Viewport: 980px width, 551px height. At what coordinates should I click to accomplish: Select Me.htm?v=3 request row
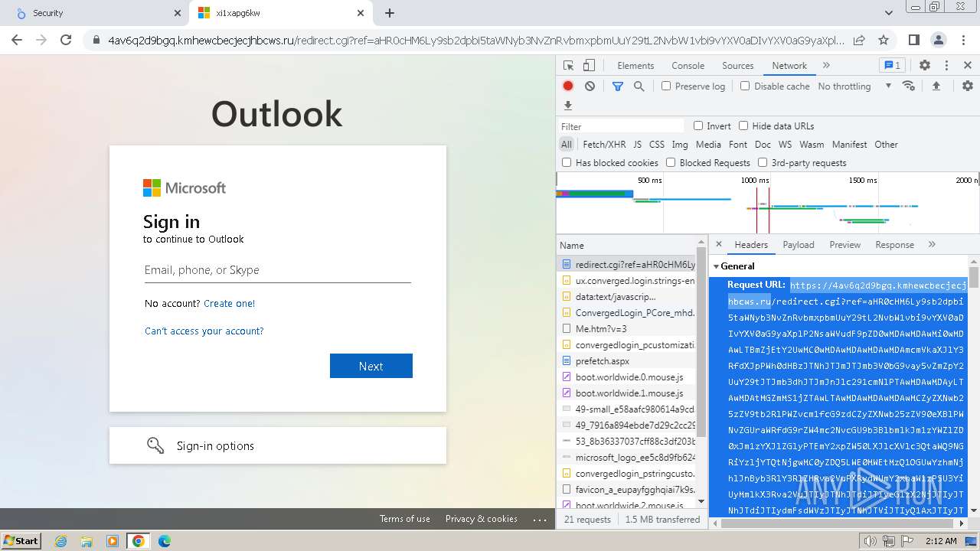coord(626,329)
